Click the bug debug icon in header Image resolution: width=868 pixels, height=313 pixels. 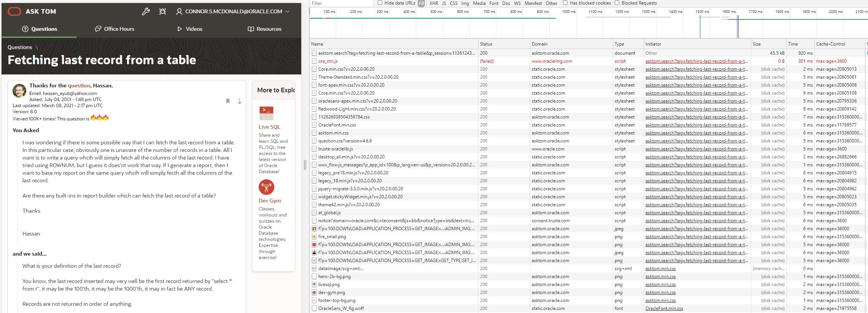tap(162, 11)
